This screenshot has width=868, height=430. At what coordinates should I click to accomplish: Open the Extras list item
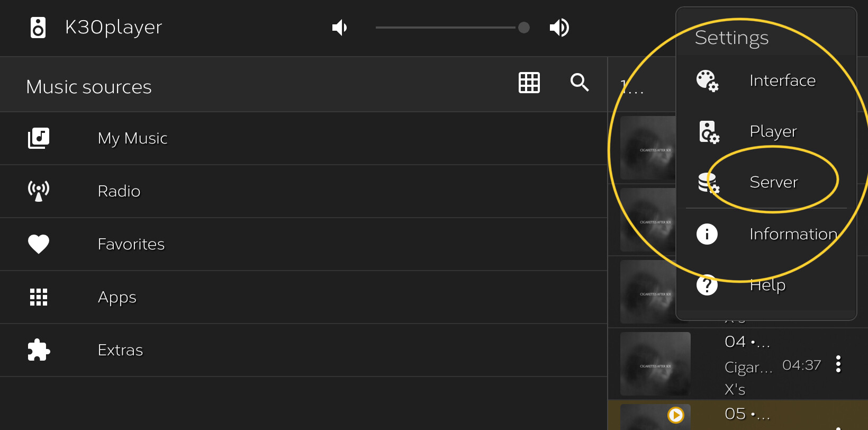(x=303, y=350)
